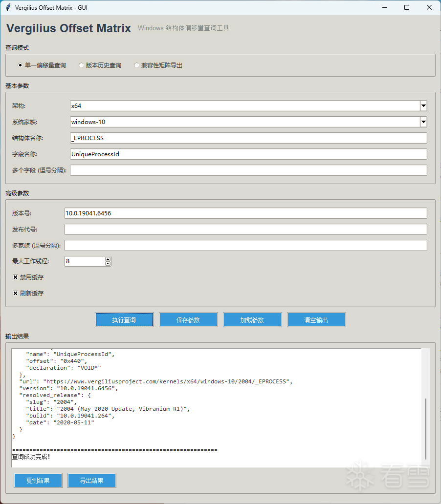Screen dimensions: 441x504
Task: Click the 执行查询 button
Action: [124, 320]
